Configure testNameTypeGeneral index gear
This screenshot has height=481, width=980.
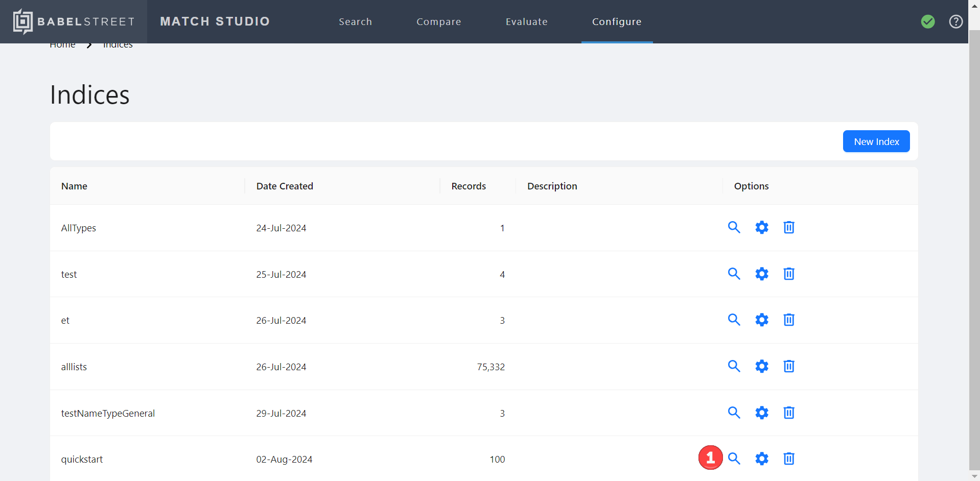point(762,413)
